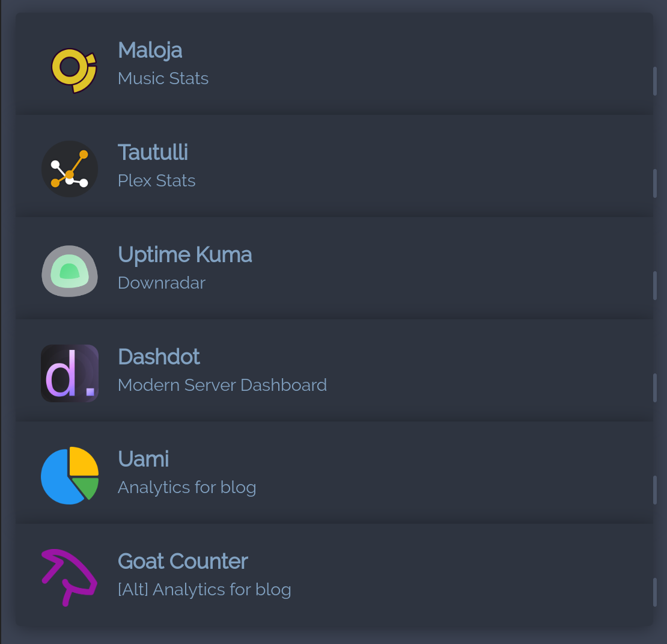
Task: Click the 'Music Stats' description
Action: click(163, 79)
